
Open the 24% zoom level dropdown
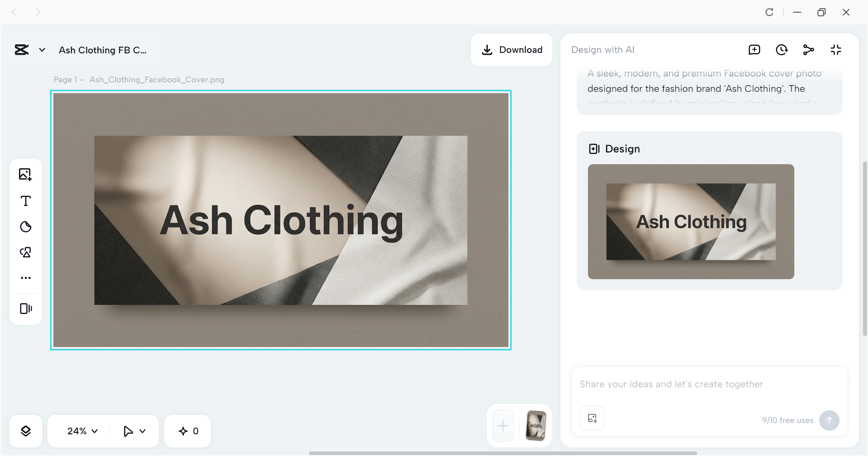(x=81, y=430)
